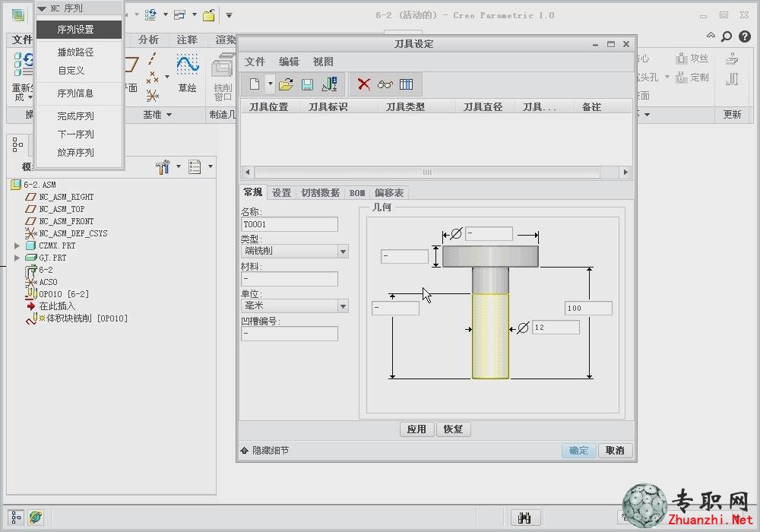The height and width of the screenshot is (532, 760).
Task: Click the 恢复 button
Action: (x=453, y=429)
